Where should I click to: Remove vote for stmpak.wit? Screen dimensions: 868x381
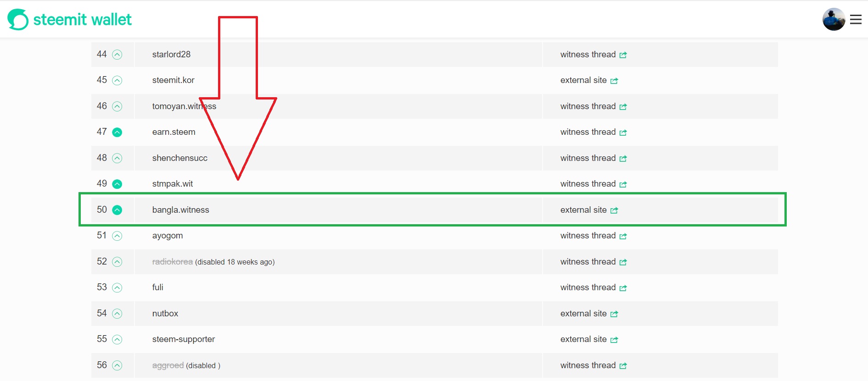[x=118, y=184]
